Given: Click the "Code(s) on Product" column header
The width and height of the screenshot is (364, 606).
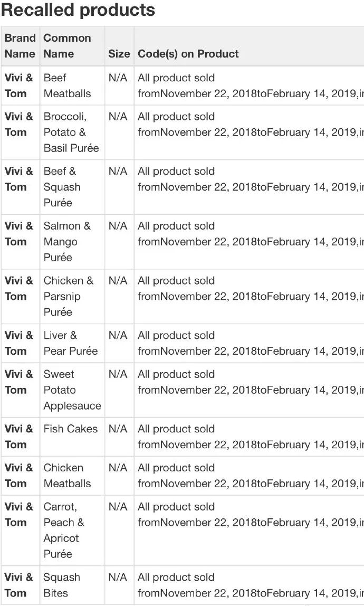Looking at the screenshot, I should (188, 54).
